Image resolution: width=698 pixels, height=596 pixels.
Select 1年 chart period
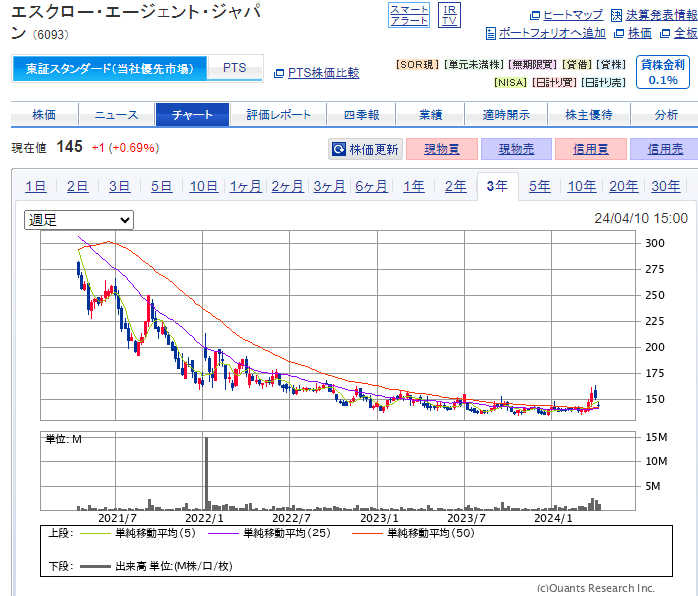coord(414,186)
